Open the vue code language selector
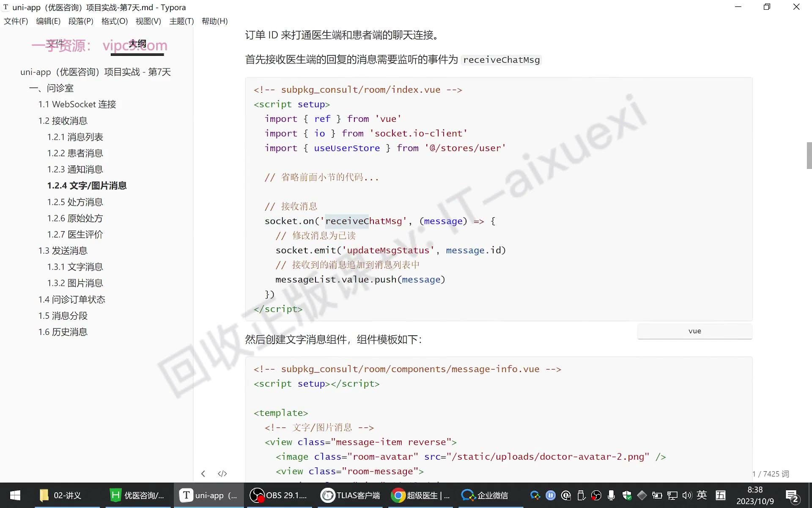 (695, 331)
